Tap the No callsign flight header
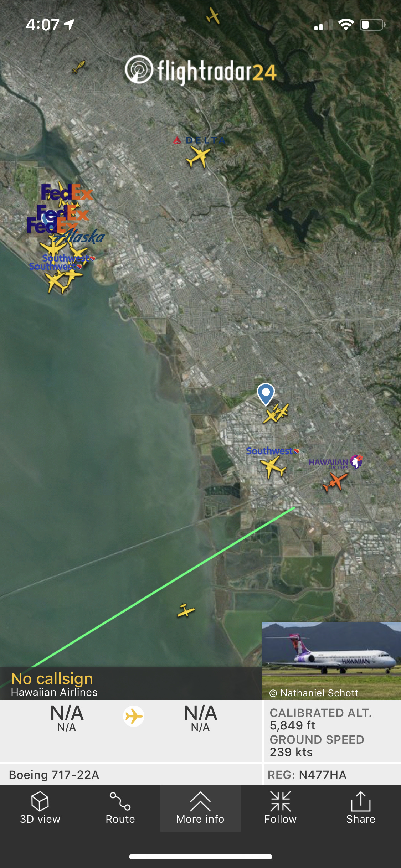This screenshot has height=868, width=401. pos(52,678)
